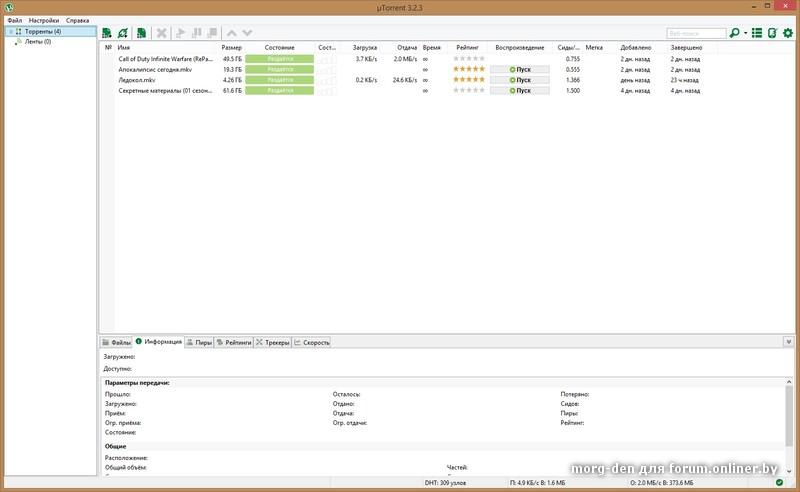Sort by the Добавлено column header
The width and height of the screenshot is (800, 492).
tap(636, 47)
